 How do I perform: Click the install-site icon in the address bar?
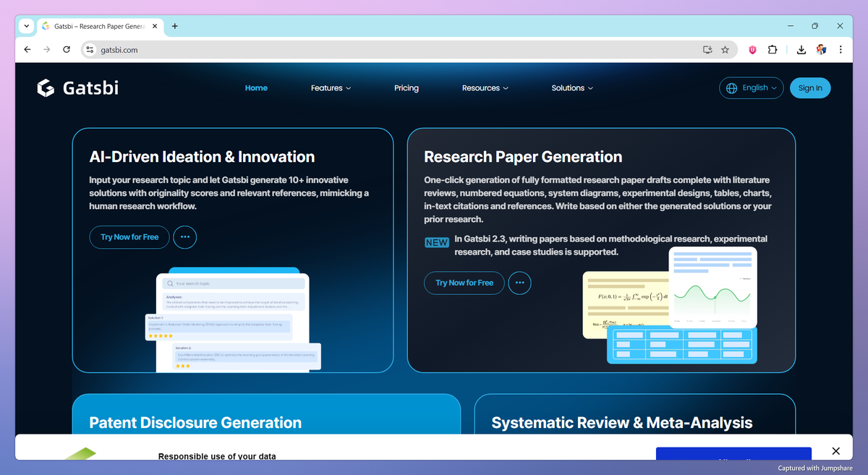[707, 49]
